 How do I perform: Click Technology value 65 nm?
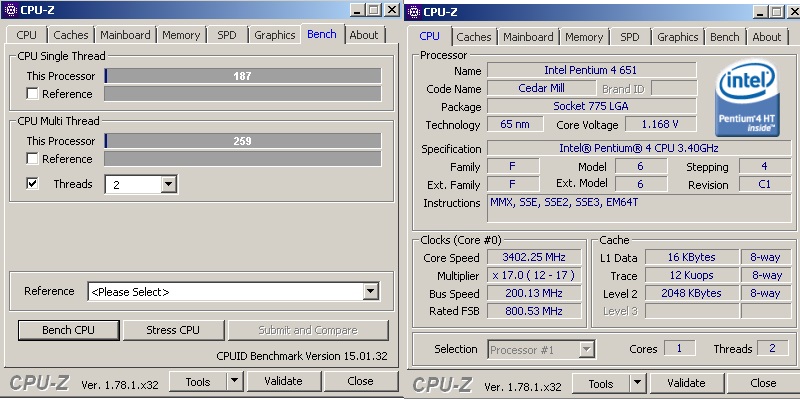point(515,124)
